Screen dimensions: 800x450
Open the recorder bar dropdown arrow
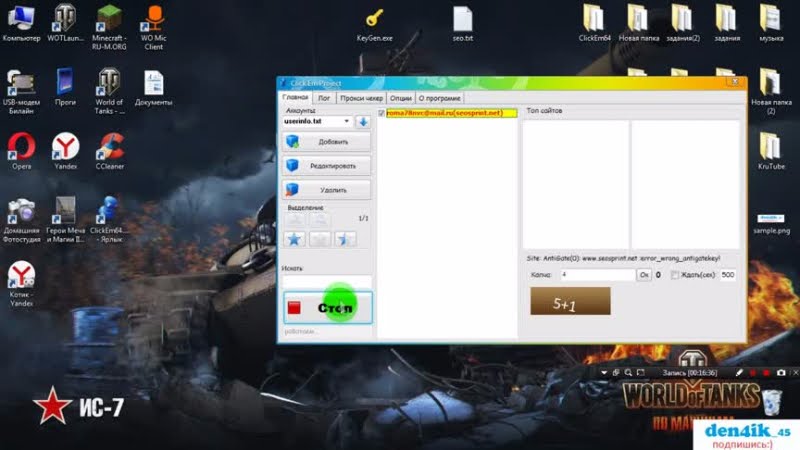[x=604, y=373]
